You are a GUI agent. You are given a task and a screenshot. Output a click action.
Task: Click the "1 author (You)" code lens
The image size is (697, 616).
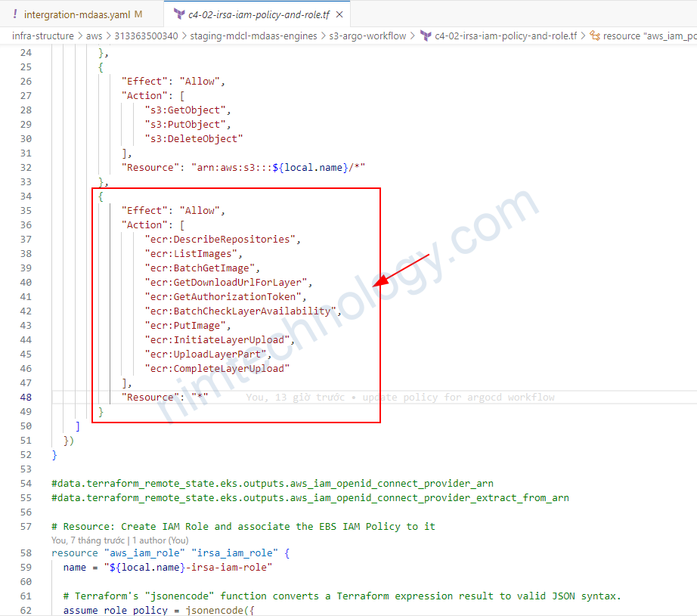tap(160, 540)
